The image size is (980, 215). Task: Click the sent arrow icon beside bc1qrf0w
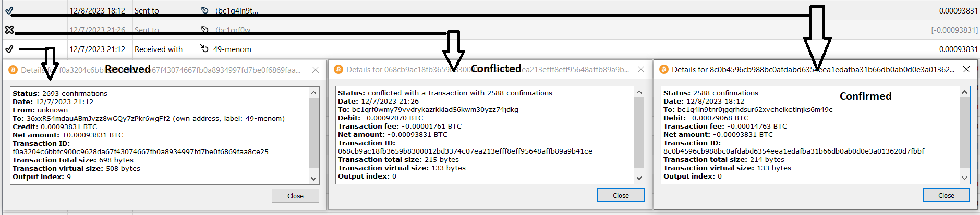205,30
